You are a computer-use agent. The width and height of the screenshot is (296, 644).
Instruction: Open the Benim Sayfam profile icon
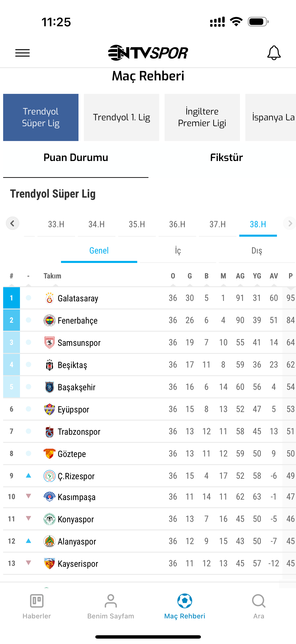tap(111, 601)
